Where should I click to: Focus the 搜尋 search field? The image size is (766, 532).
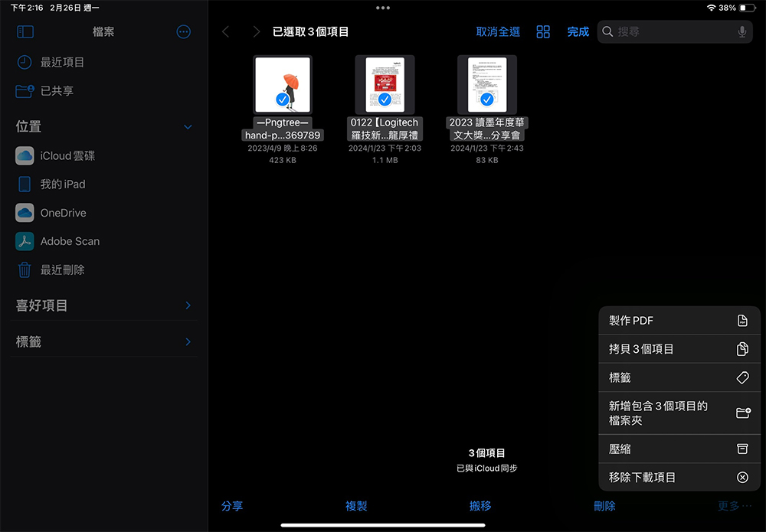[675, 31]
